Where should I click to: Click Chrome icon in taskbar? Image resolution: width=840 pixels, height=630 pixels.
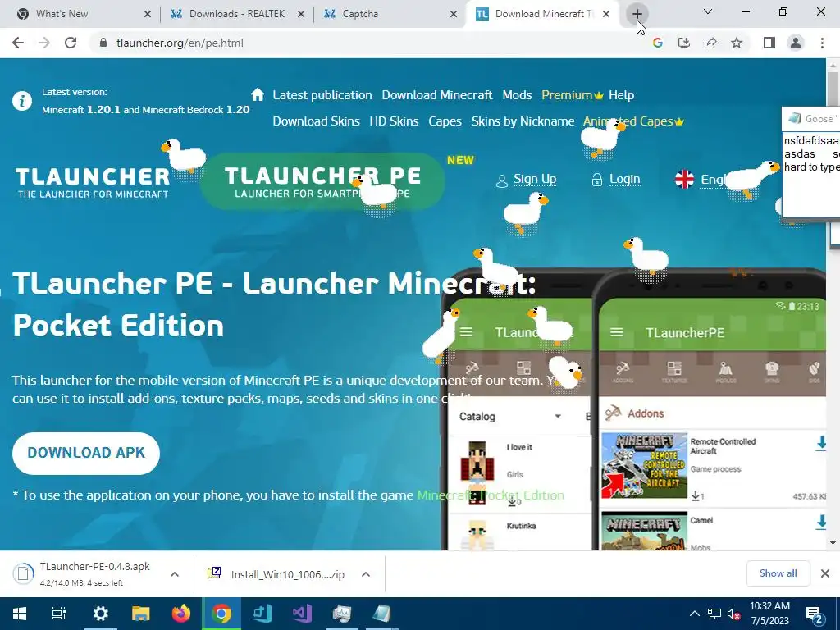click(221, 614)
